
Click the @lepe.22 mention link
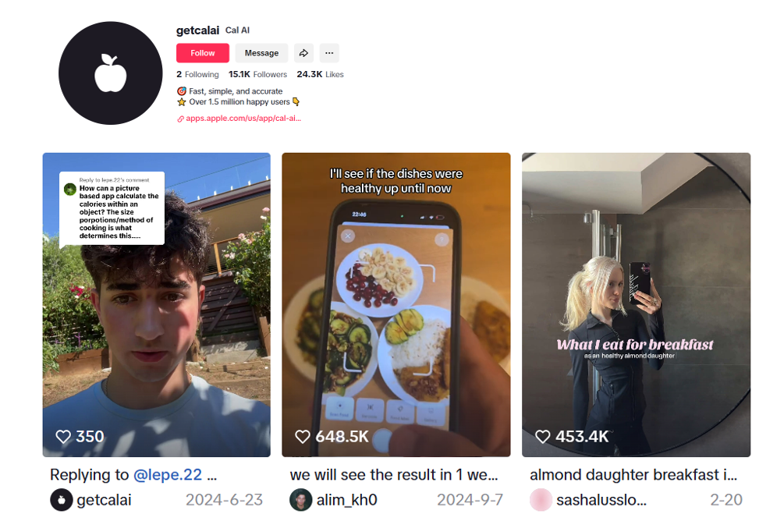tap(168, 474)
